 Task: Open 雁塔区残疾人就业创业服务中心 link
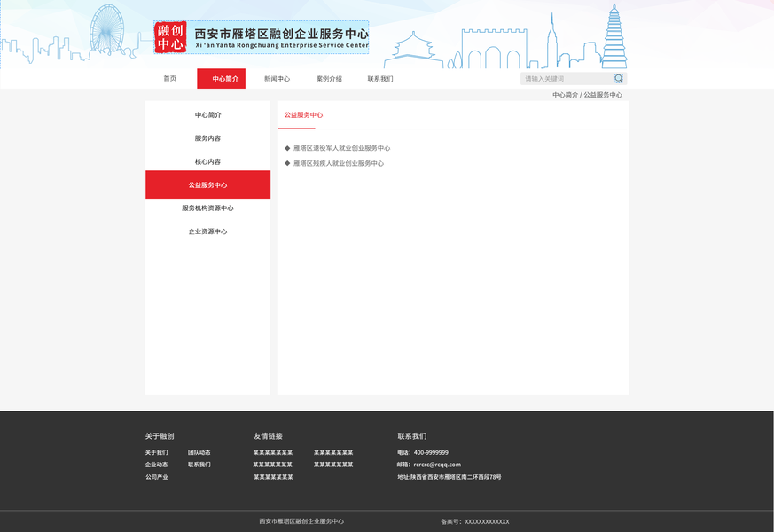(338, 163)
